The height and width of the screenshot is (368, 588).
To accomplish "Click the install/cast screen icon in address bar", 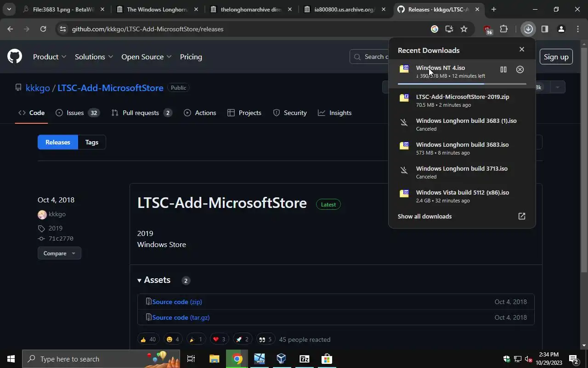I will pyautogui.click(x=449, y=29).
